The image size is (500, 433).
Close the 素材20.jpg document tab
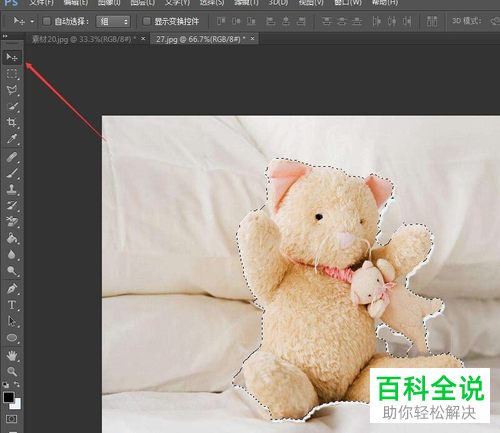[x=143, y=39]
